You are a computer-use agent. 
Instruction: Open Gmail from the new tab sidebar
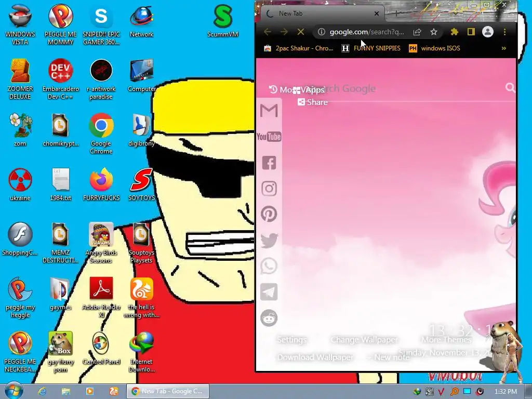269,111
